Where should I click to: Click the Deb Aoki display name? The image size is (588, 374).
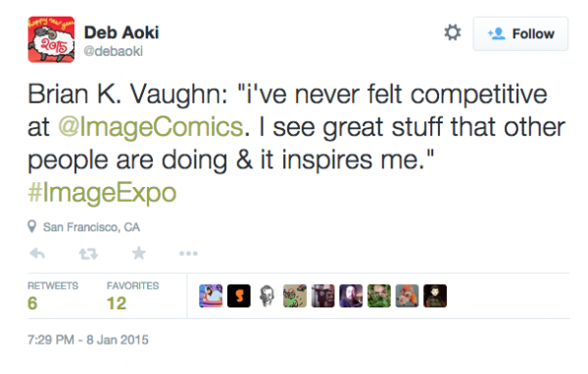coord(122,32)
